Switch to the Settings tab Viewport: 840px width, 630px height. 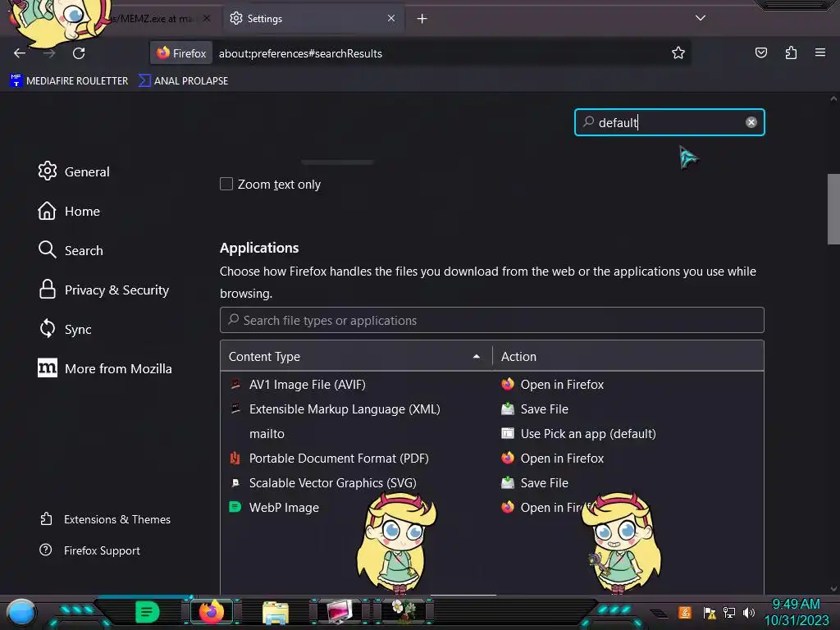pos(313,19)
